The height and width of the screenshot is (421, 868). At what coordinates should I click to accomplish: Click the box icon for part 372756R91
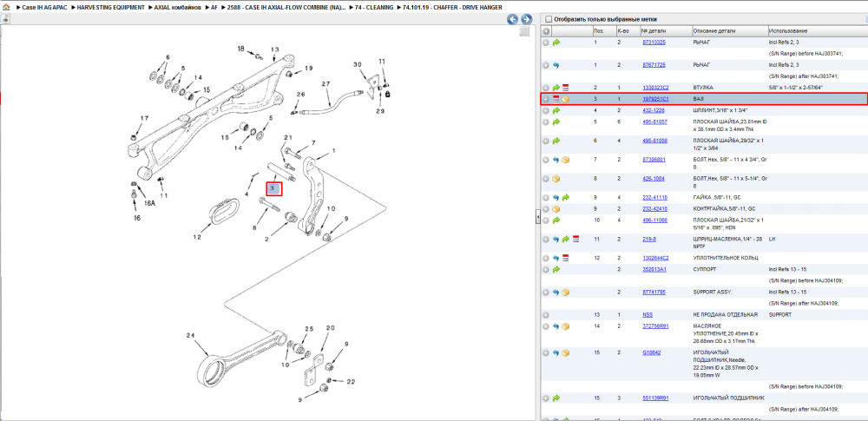tap(566, 326)
